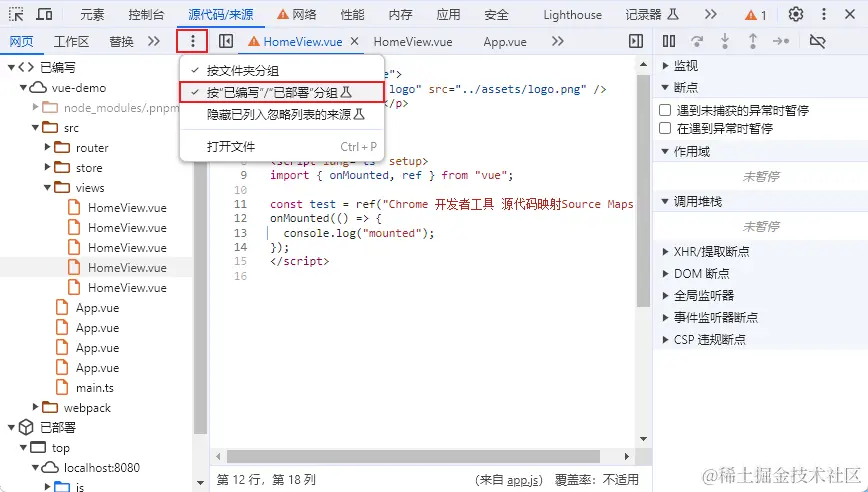Switch to the App.vue editor tab
Screen dimensions: 868x492
(x=505, y=42)
